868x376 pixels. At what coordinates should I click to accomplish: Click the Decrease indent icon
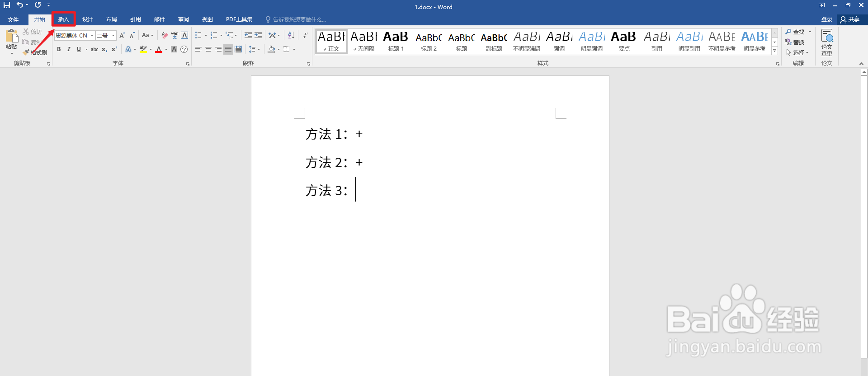coord(248,35)
